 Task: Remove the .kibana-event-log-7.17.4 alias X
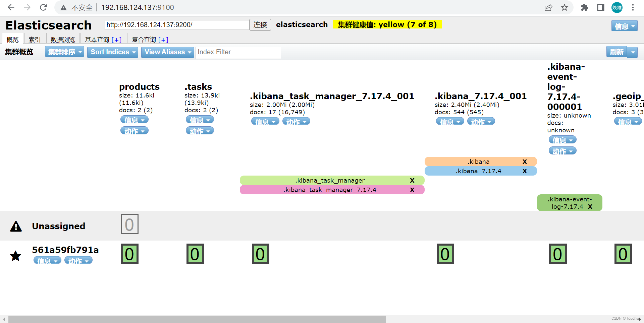point(590,206)
